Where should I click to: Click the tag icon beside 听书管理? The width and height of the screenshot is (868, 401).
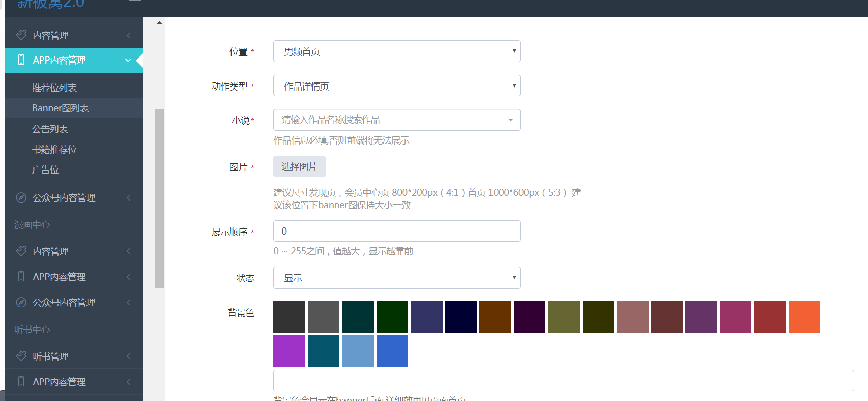pyautogui.click(x=21, y=356)
